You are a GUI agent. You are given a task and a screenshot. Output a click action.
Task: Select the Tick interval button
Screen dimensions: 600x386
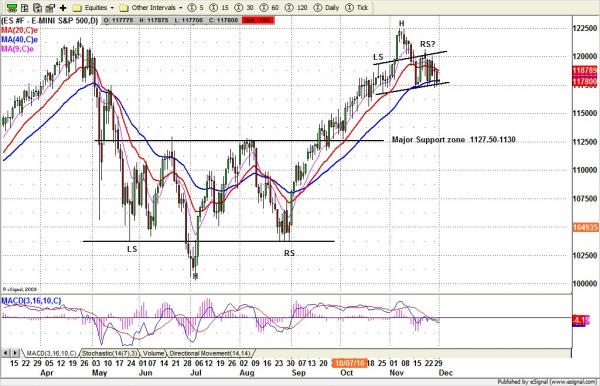tap(357, 8)
